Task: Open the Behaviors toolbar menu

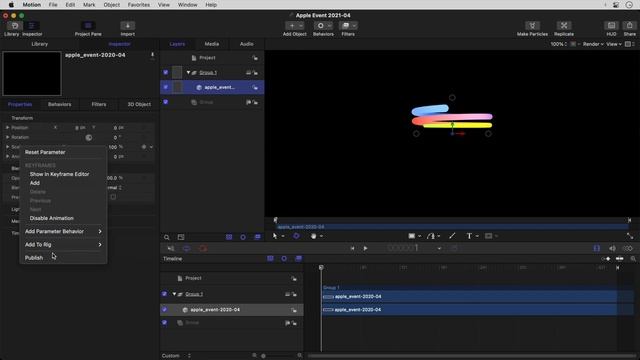Action: coord(323,26)
